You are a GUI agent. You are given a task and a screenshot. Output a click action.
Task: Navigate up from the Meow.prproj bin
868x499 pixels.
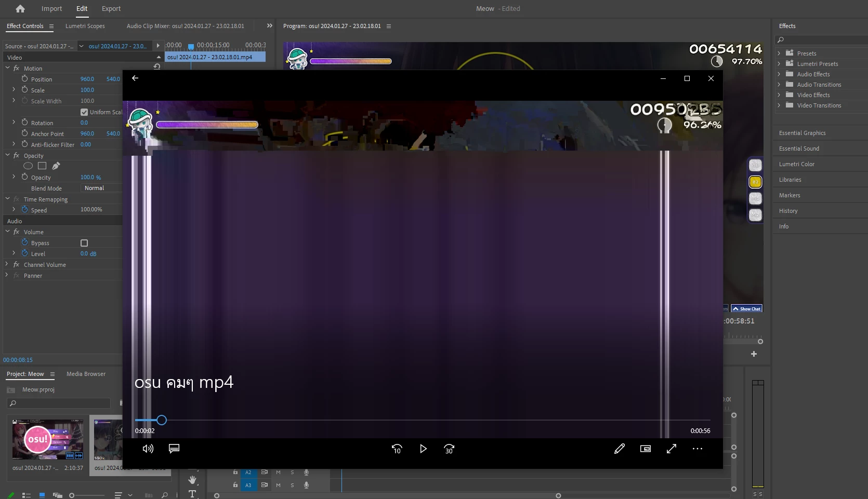point(10,389)
